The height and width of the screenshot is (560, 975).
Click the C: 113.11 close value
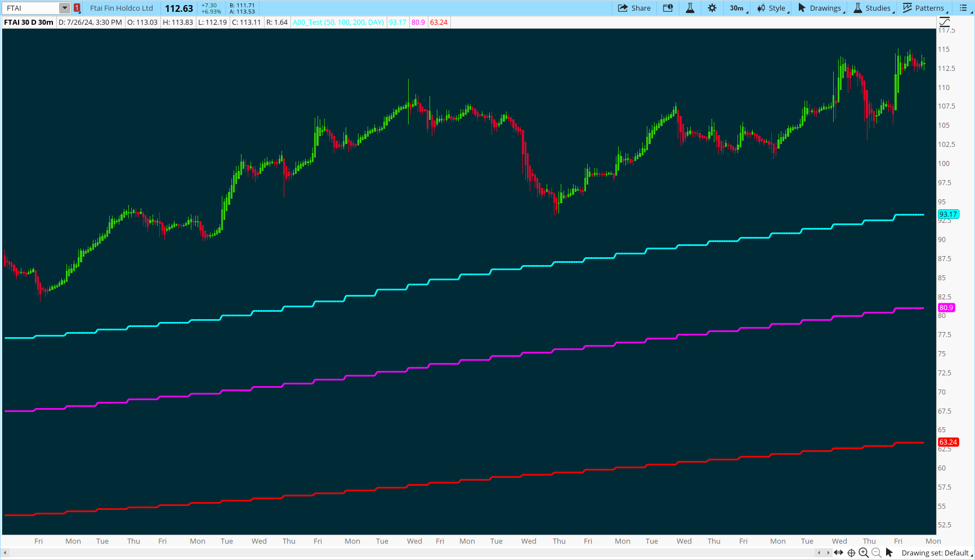247,23
